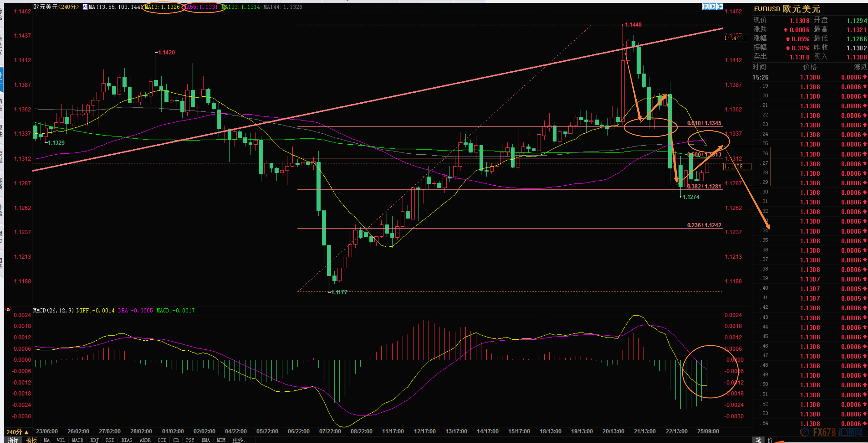868x443 pixels.
Task: Click the current price label 1.1308 on axis
Action: click(737, 167)
